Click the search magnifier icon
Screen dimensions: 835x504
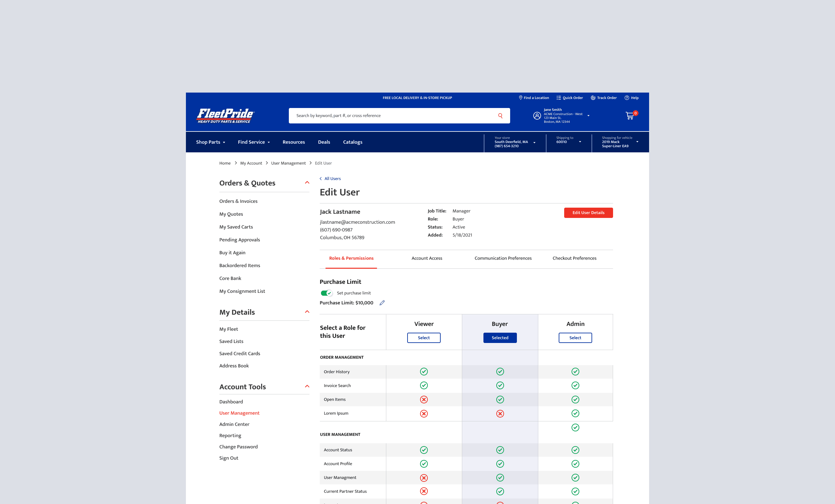(x=500, y=116)
